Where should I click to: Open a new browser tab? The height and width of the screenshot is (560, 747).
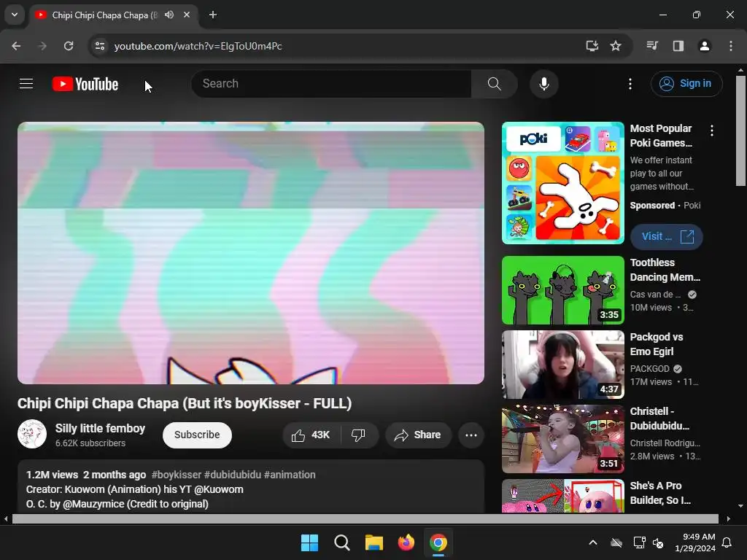pyautogui.click(x=213, y=15)
